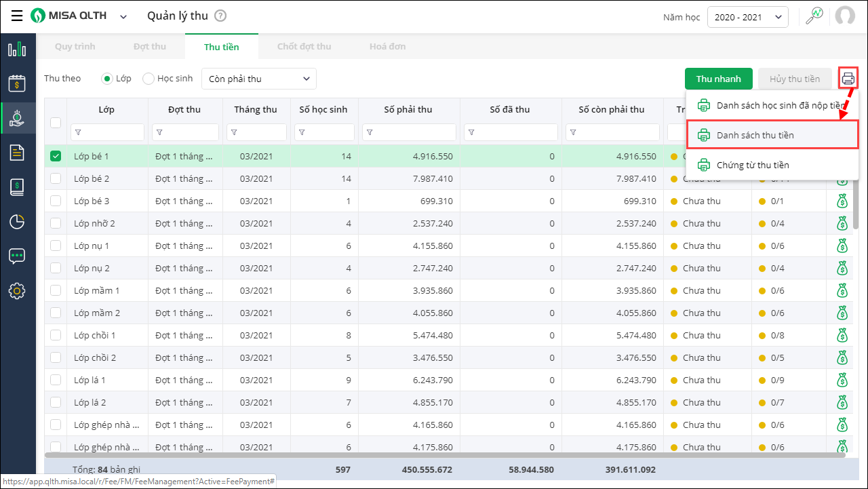Open the pie chart reports sidebar icon
The width and height of the screenshot is (868, 489).
click(x=17, y=222)
